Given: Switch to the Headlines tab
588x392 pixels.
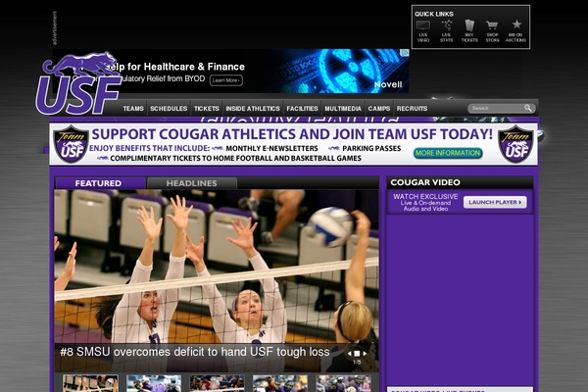Looking at the screenshot, I should 192,183.
